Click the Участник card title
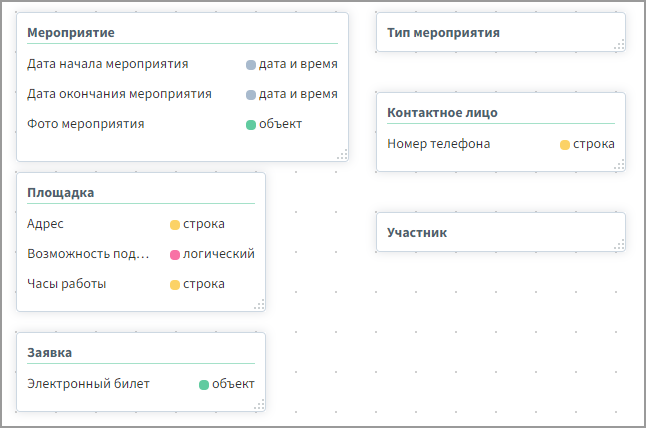646x428 pixels. click(417, 233)
